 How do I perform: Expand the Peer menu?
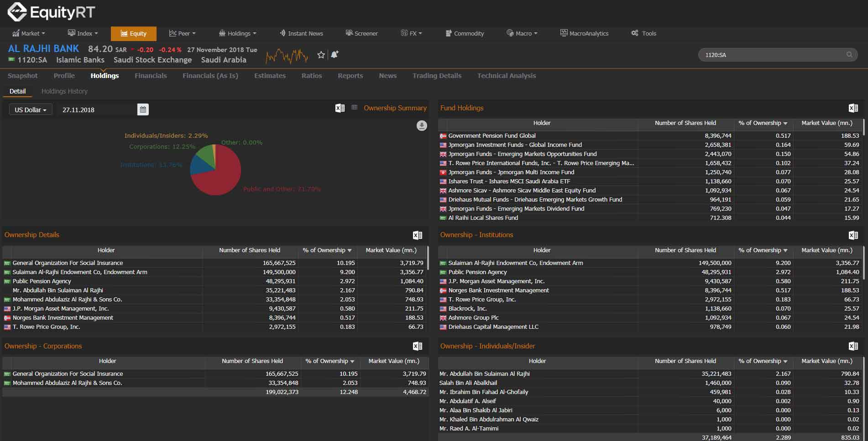click(182, 33)
